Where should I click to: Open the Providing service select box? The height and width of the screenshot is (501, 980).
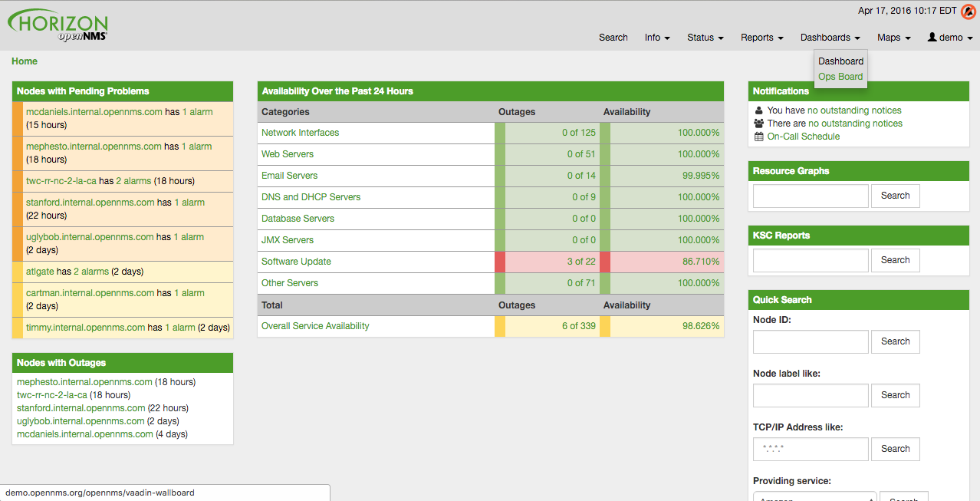814,496
